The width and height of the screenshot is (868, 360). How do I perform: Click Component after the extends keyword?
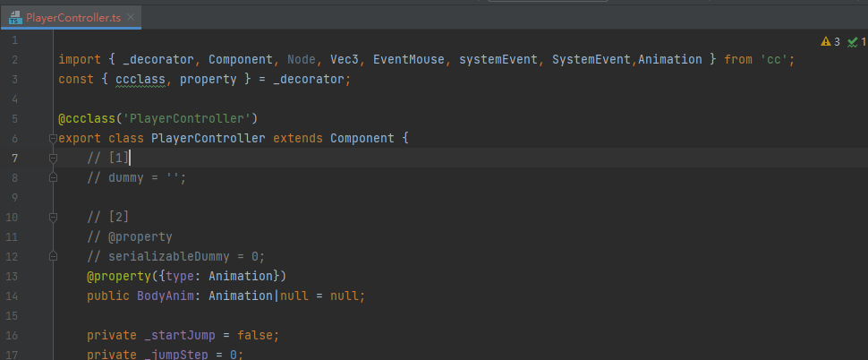click(362, 139)
